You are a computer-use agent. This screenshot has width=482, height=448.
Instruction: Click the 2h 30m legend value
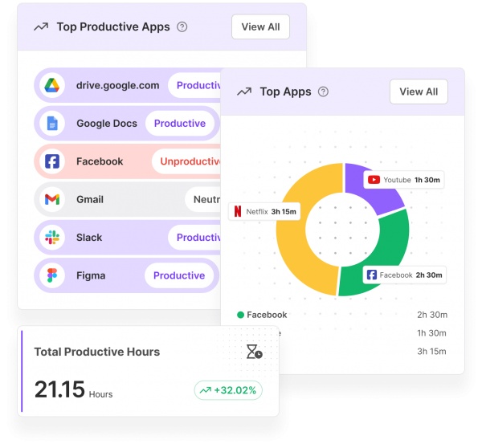click(x=432, y=315)
